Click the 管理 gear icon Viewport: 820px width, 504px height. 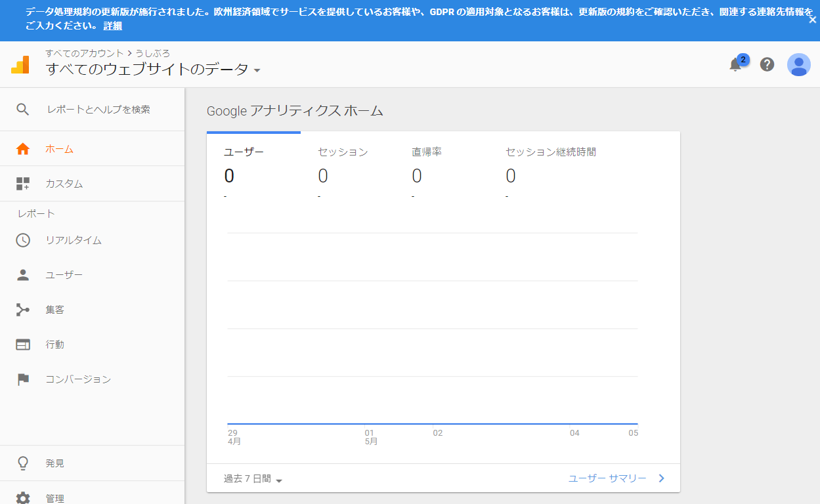click(x=23, y=498)
